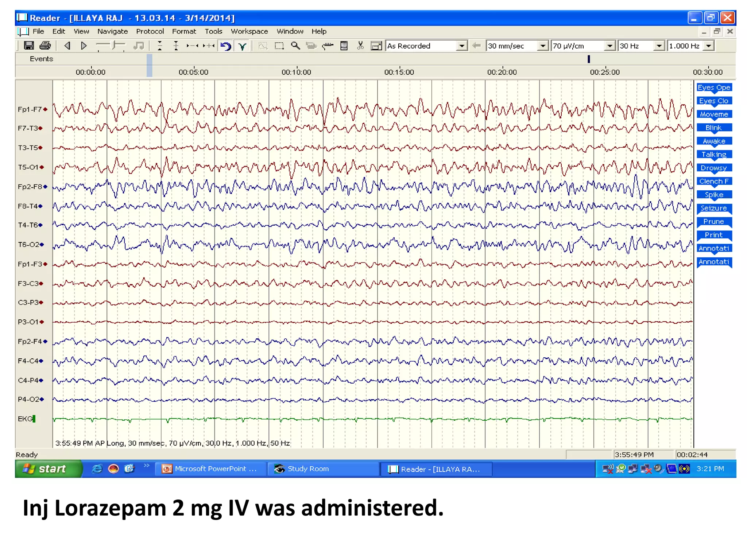This screenshot has height=560, width=747.
Task: Click the Fp2-F8 channel label
Action: click(x=30, y=186)
